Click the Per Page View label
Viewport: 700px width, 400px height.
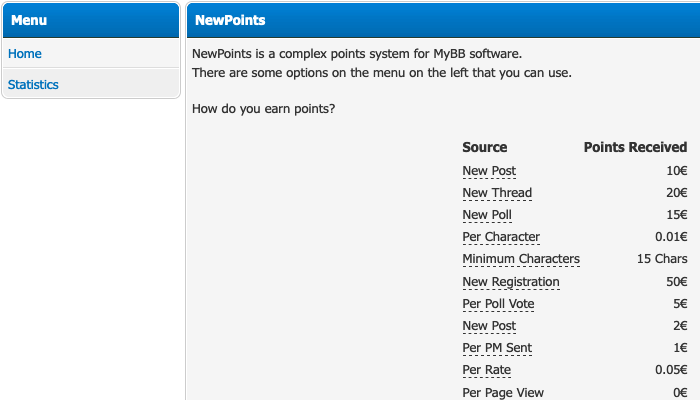click(503, 392)
